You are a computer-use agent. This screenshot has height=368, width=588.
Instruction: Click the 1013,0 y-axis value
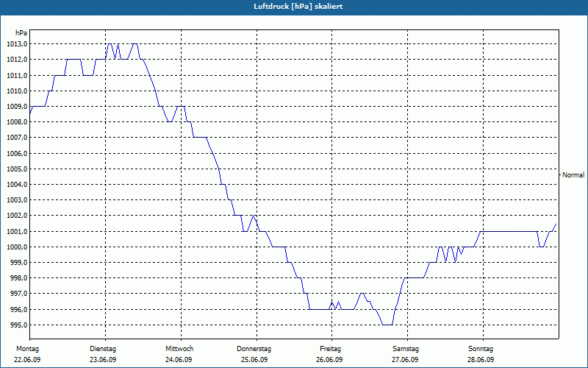[x=17, y=44]
